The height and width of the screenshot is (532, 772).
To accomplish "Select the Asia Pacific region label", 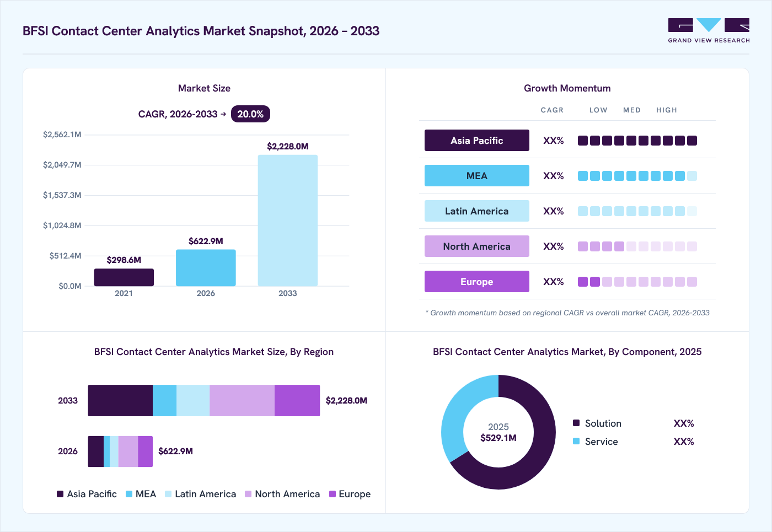I will pyautogui.click(x=477, y=141).
